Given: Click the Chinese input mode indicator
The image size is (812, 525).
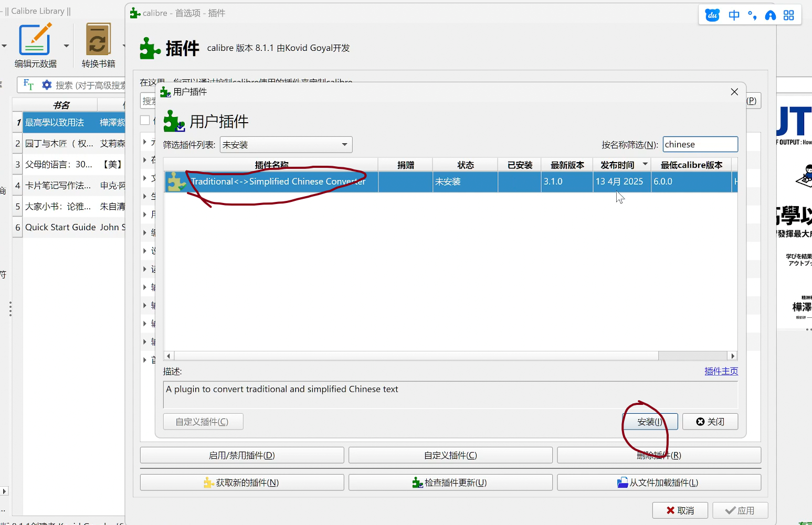Looking at the screenshot, I should (734, 15).
